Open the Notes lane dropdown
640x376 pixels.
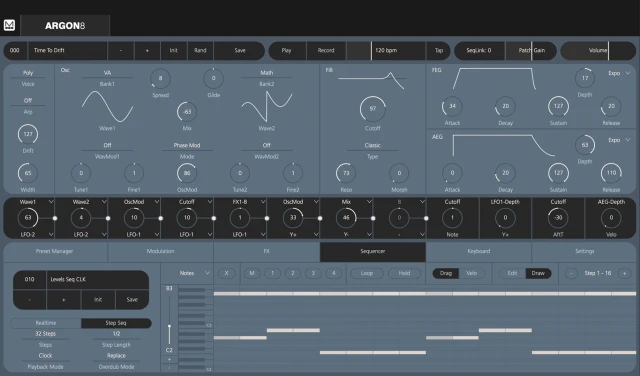195,273
